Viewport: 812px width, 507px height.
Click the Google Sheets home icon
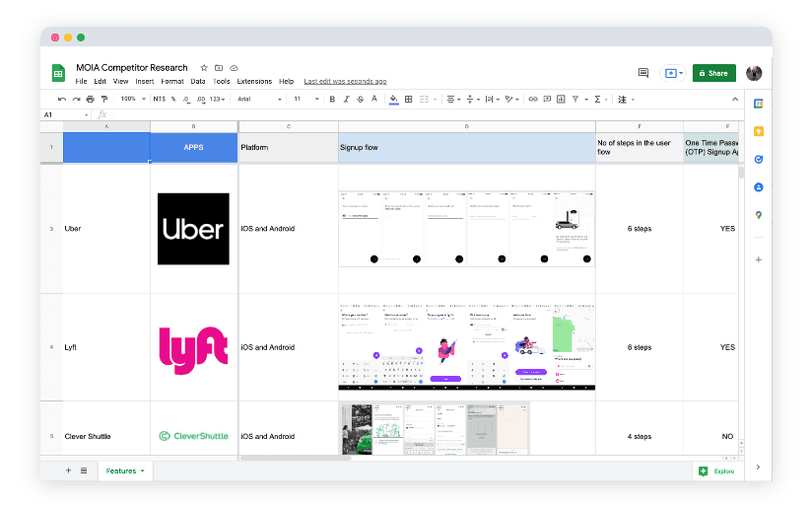point(58,73)
